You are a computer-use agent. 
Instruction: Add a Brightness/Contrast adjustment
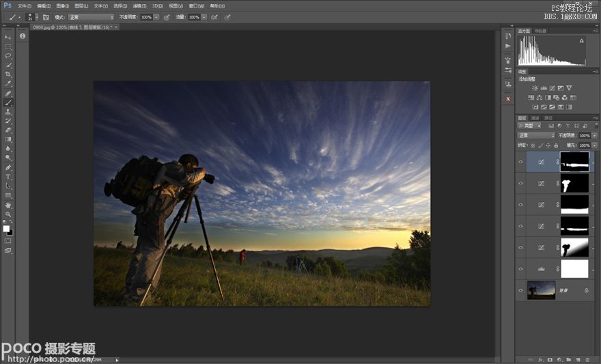point(535,88)
